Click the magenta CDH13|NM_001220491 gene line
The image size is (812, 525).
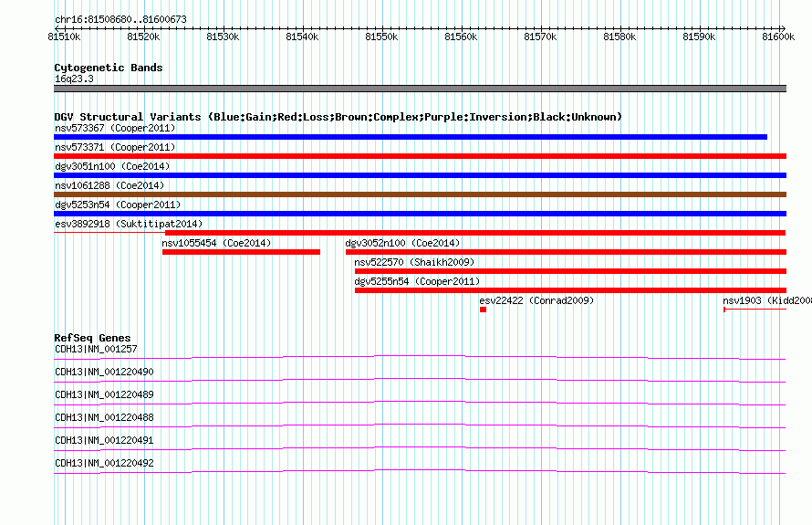(x=420, y=448)
